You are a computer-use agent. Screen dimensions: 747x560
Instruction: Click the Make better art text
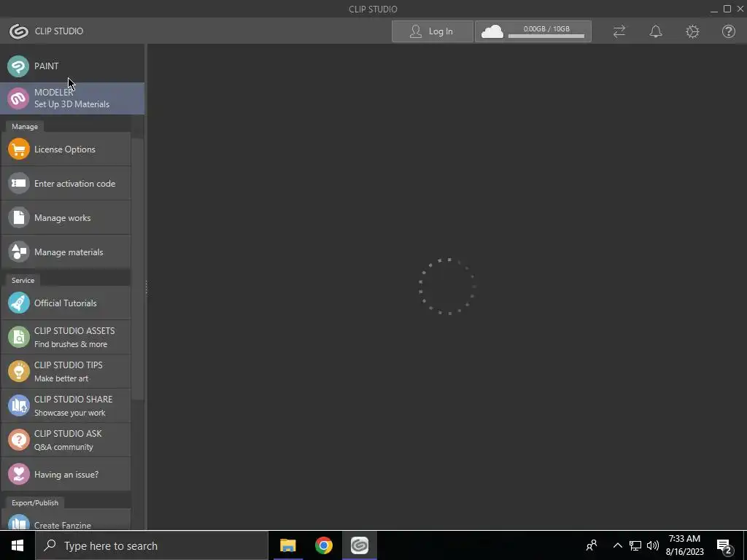click(61, 378)
